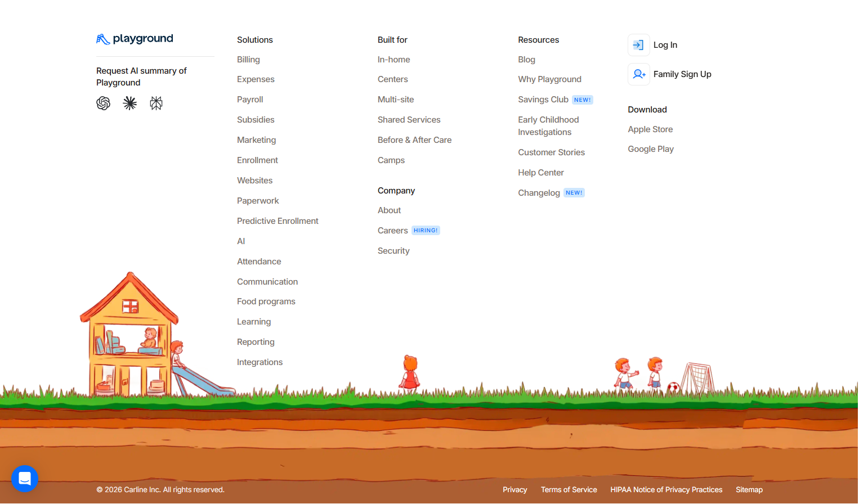Select In-home under Built for
The width and height of the screenshot is (859, 504).
[393, 60]
